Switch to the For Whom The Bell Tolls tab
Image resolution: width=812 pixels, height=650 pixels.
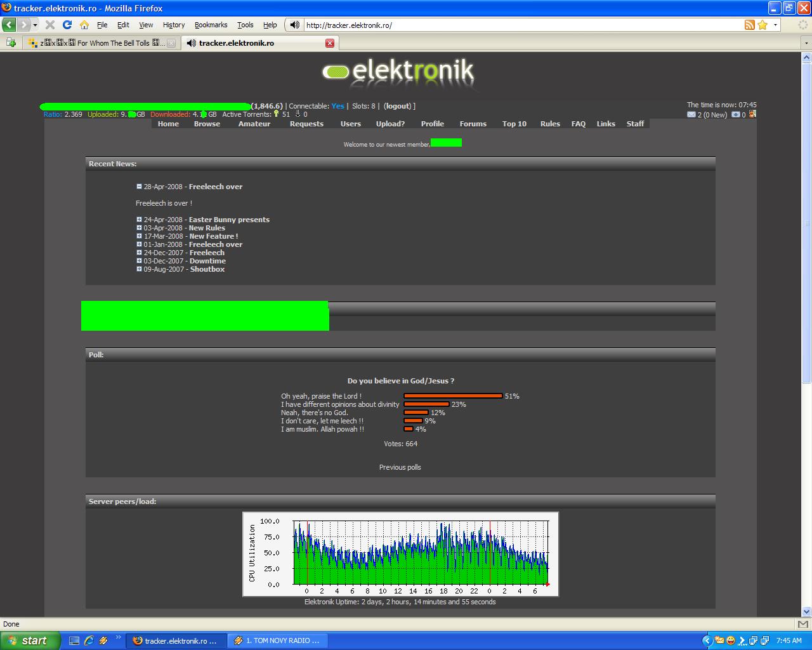click(x=101, y=43)
